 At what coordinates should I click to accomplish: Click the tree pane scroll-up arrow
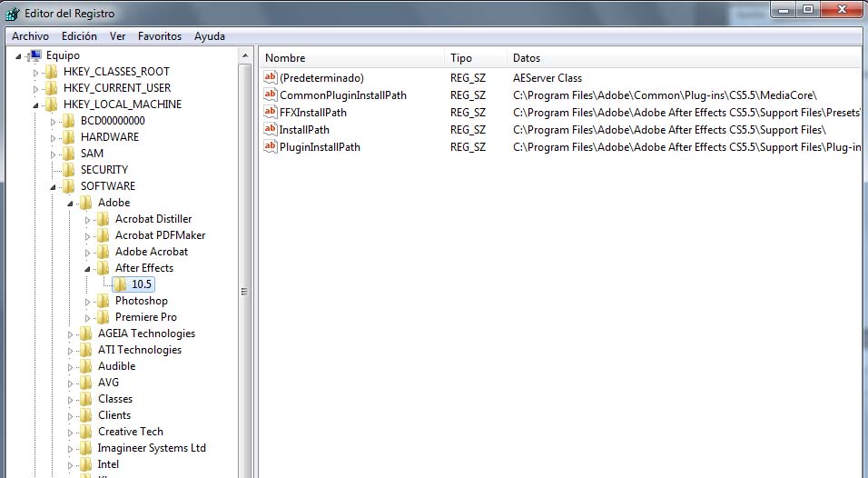tap(244, 55)
